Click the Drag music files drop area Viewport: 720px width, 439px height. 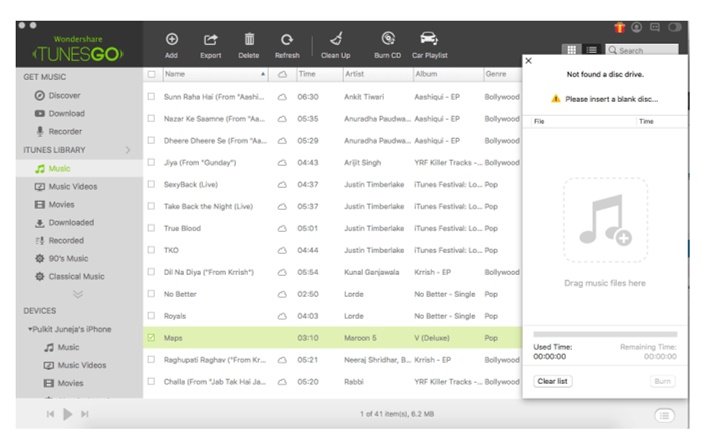tap(605, 220)
